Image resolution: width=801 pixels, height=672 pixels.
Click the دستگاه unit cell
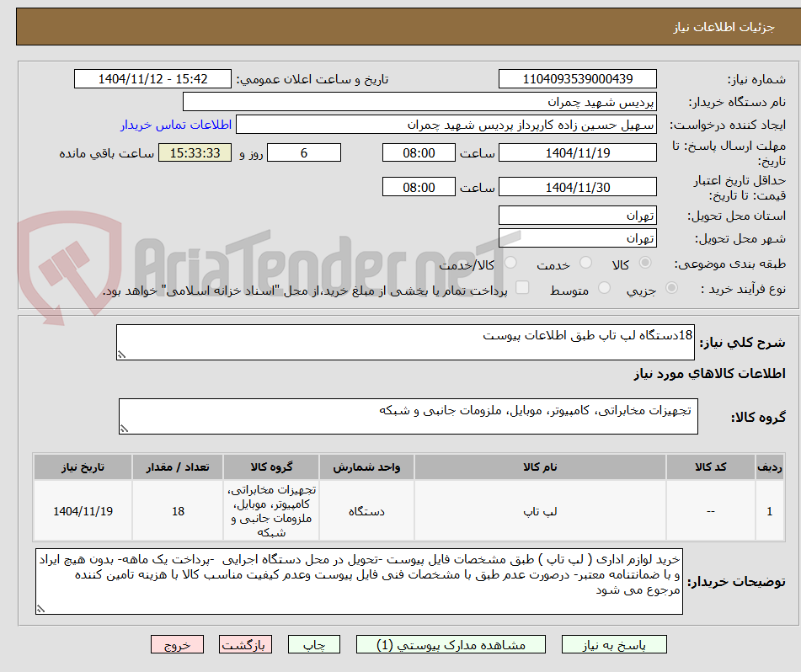coord(366,511)
